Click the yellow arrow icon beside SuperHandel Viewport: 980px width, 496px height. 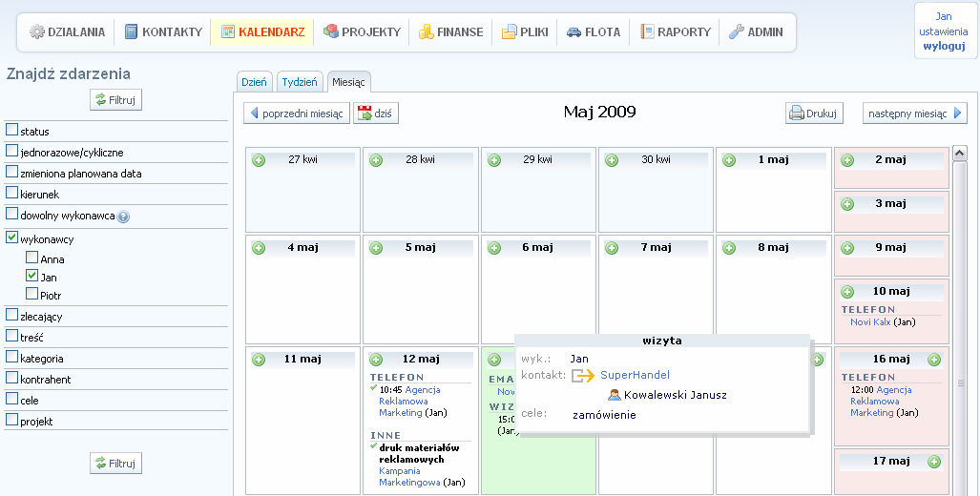click(583, 376)
